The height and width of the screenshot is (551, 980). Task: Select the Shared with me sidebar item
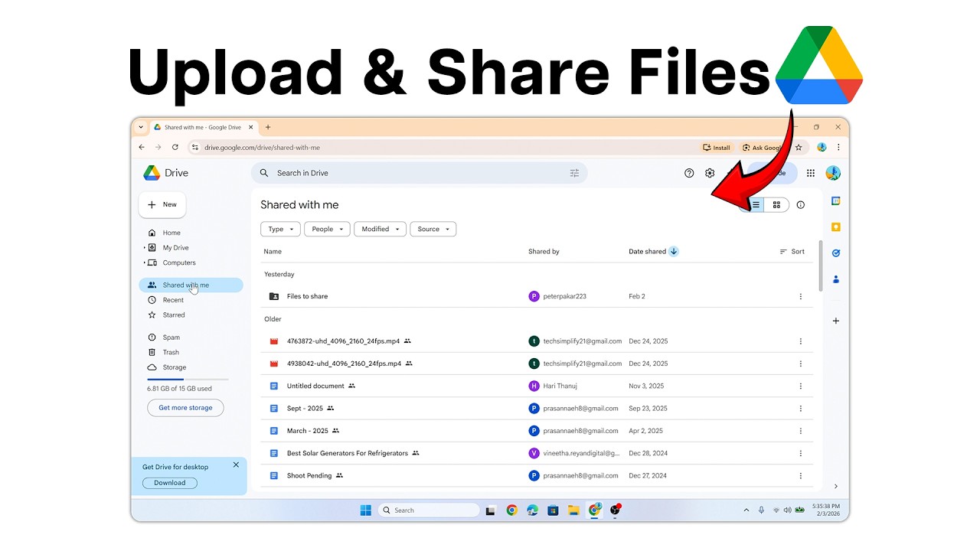[191, 285]
